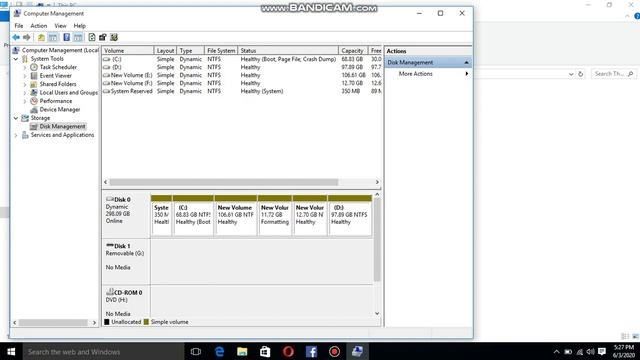Select Services and Applications node

62,135
